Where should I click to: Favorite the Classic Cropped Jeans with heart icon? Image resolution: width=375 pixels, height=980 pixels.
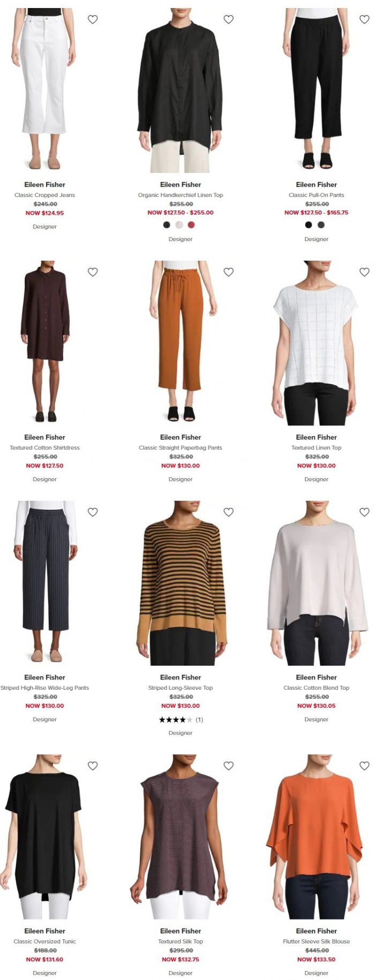click(93, 19)
